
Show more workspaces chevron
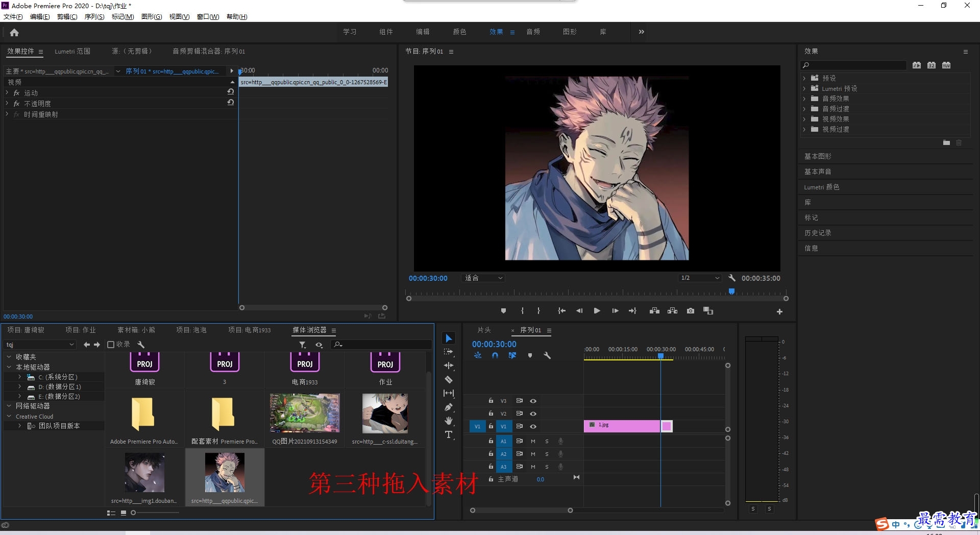pyautogui.click(x=641, y=32)
